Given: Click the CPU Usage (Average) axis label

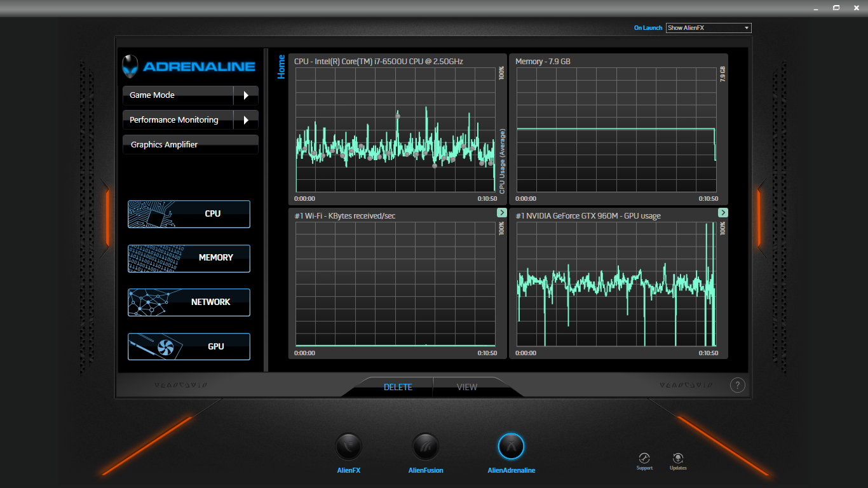Looking at the screenshot, I should [x=502, y=161].
